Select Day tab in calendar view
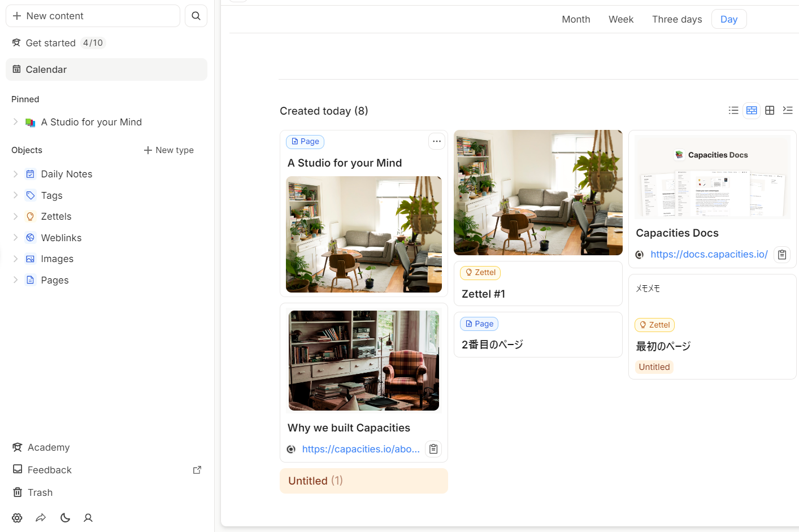Viewport: 799px width, 532px height. 729,19
